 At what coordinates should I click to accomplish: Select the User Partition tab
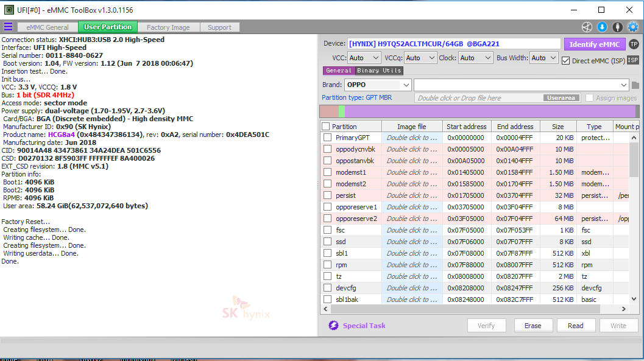pos(108,27)
